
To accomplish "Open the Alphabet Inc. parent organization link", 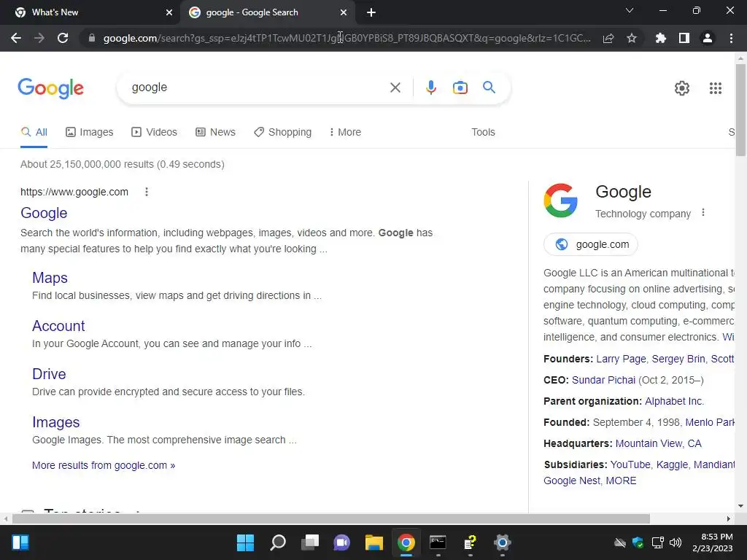I will pyautogui.click(x=674, y=401).
